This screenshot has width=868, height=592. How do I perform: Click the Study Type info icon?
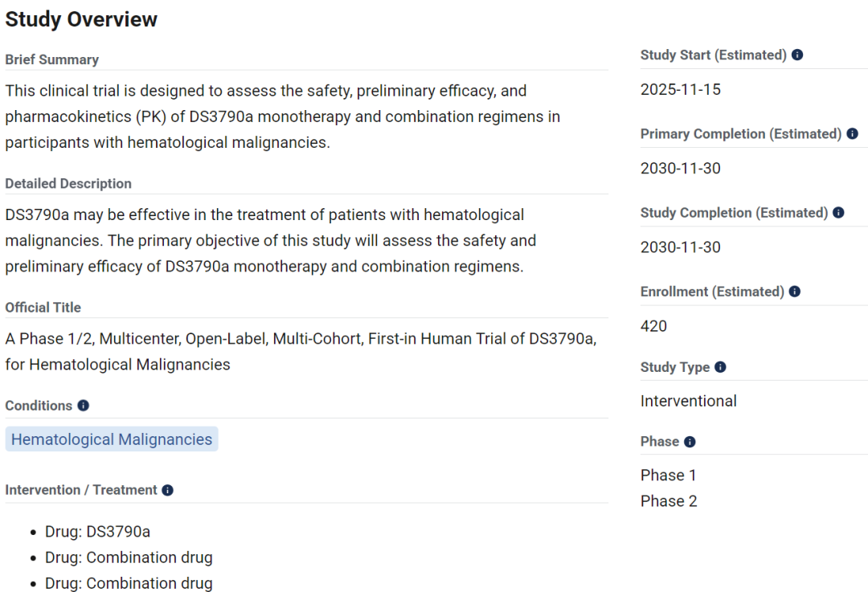720,367
